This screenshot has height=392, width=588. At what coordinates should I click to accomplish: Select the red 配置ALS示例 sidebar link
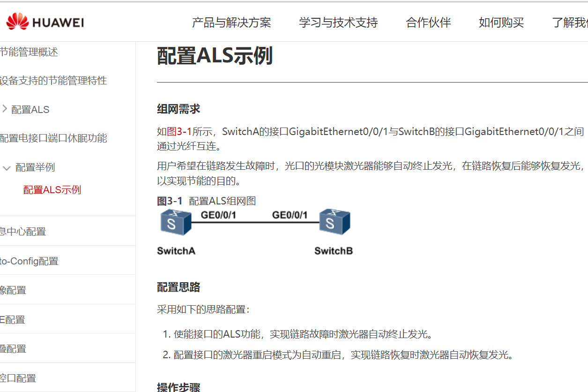point(52,190)
